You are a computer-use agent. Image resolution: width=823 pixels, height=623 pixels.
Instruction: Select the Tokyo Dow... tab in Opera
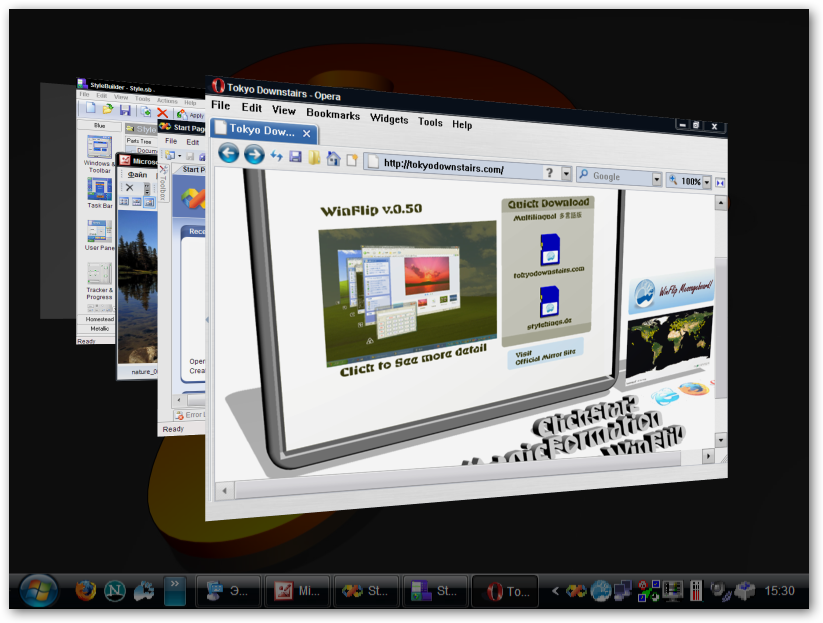click(263, 130)
